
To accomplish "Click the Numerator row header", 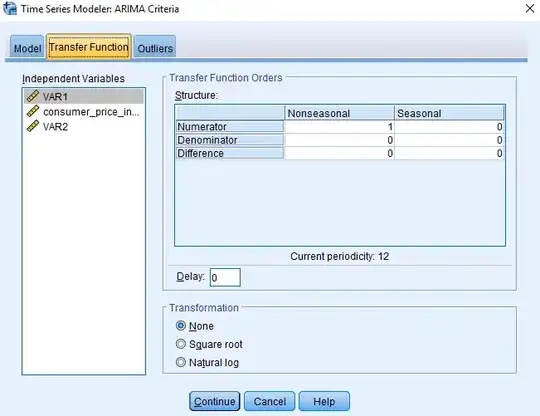I will pyautogui.click(x=230, y=127).
